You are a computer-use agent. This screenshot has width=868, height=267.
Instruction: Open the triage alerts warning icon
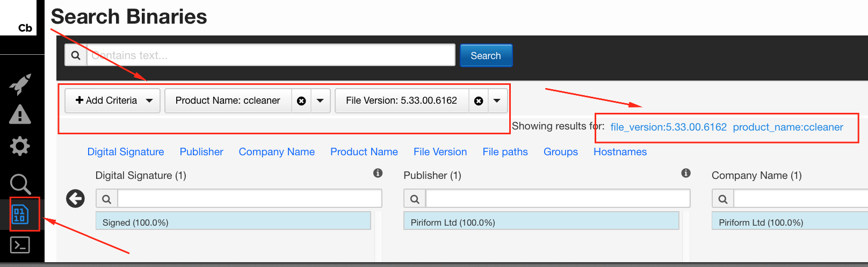coord(20,114)
